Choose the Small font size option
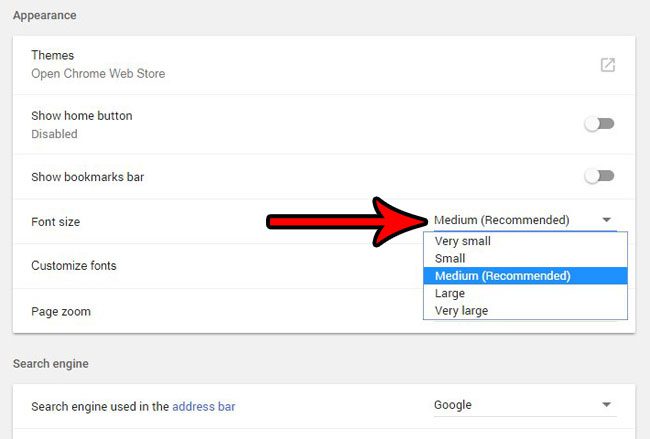650x439 pixels. [x=450, y=258]
